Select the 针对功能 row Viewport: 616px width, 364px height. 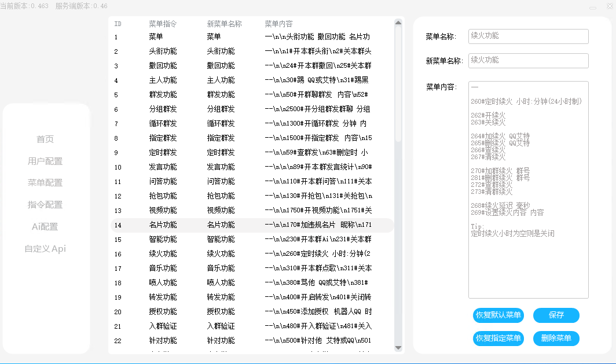(252, 341)
